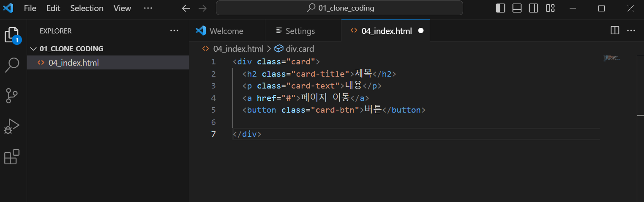Toggle the bottom panel
The height and width of the screenshot is (202, 644).
pos(517,8)
